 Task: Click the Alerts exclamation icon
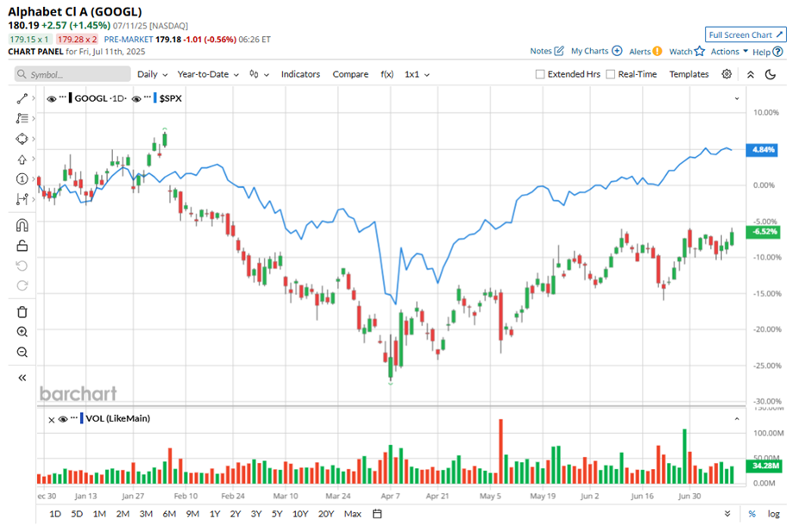tap(657, 51)
